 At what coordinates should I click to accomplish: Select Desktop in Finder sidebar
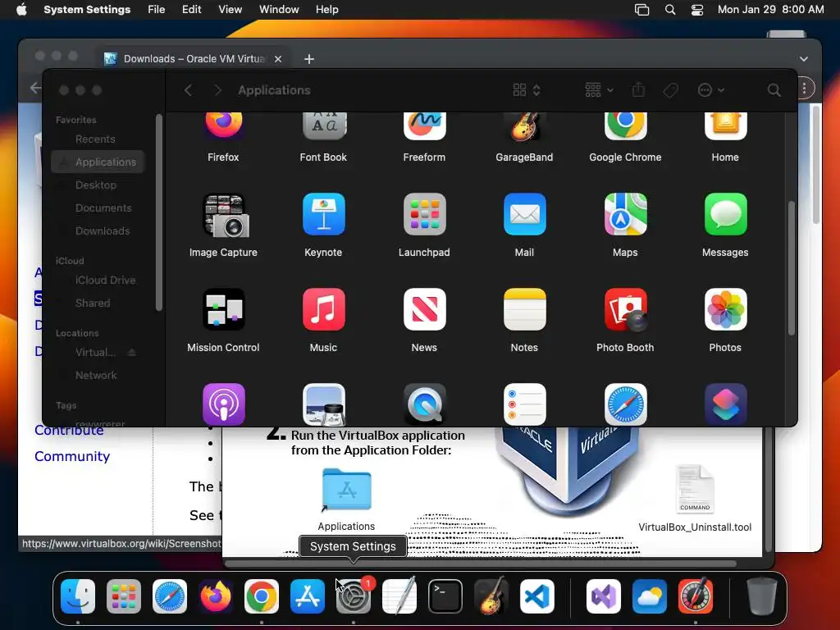[97, 185]
